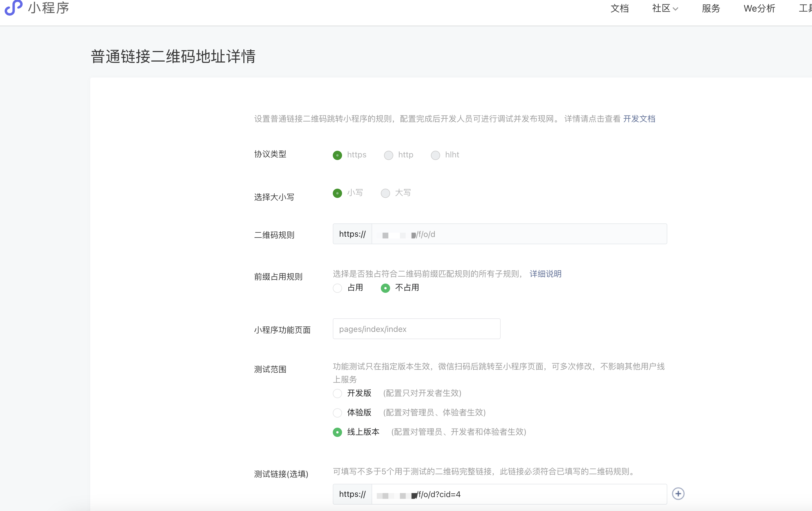Click the (配置对管理员、开发者和体验者生效) hint text
Viewport: 812px width, 511px height.
click(459, 432)
